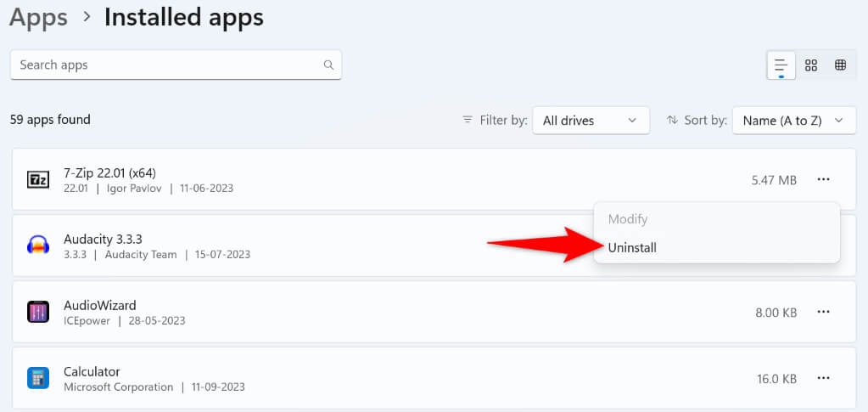Viewport: 868px width, 412px height.
Task: Click the AudioWizard app icon
Action: (38, 312)
